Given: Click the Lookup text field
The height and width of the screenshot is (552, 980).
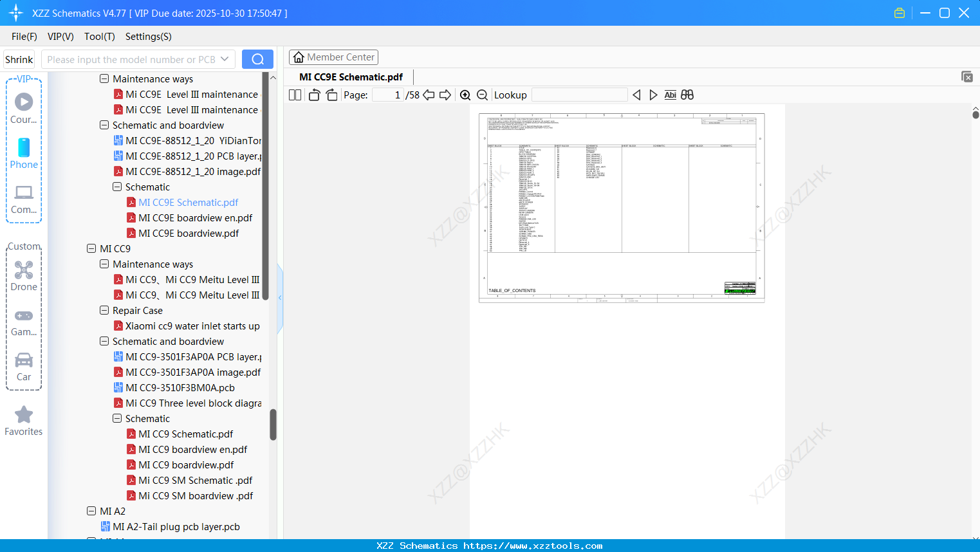Looking at the screenshot, I should tap(579, 95).
